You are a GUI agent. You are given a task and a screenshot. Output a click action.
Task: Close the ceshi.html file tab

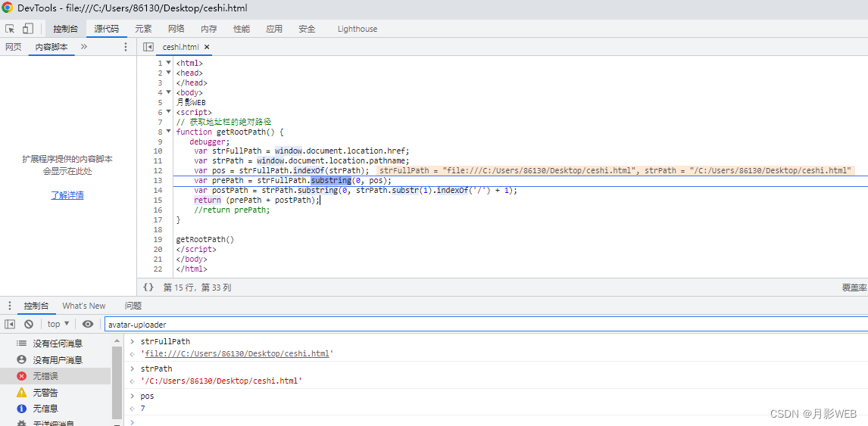coord(207,48)
